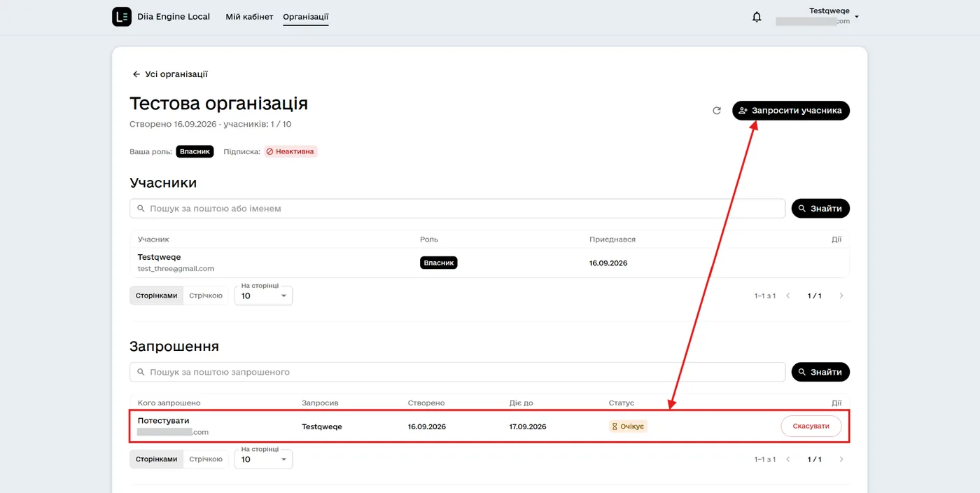Click Знайти next to the participants search
Viewport: 980px width, 493px height.
(820, 209)
